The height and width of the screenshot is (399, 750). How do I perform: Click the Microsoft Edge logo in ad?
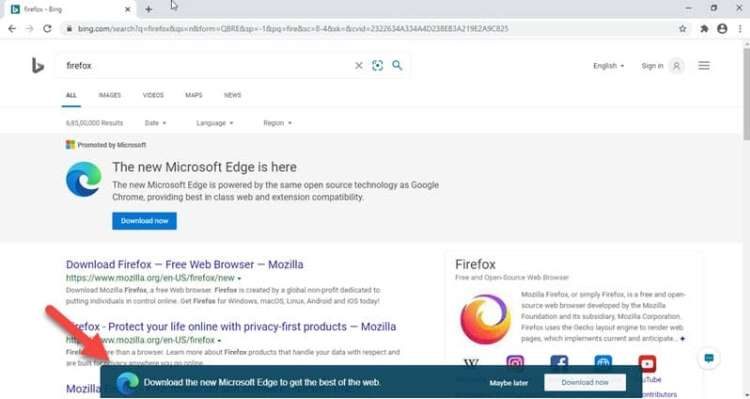[x=84, y=179]
